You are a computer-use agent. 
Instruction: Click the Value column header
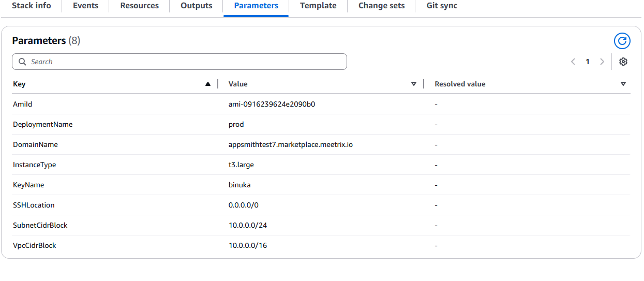click(238, 84)
